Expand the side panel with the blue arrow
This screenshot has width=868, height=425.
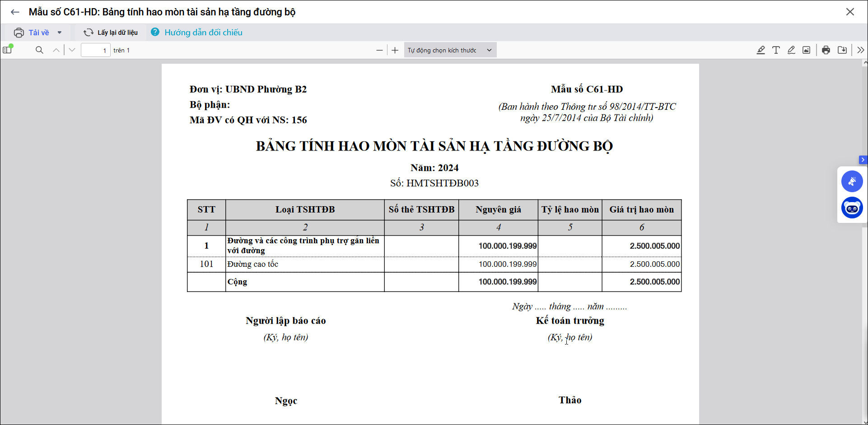point(863,160)
